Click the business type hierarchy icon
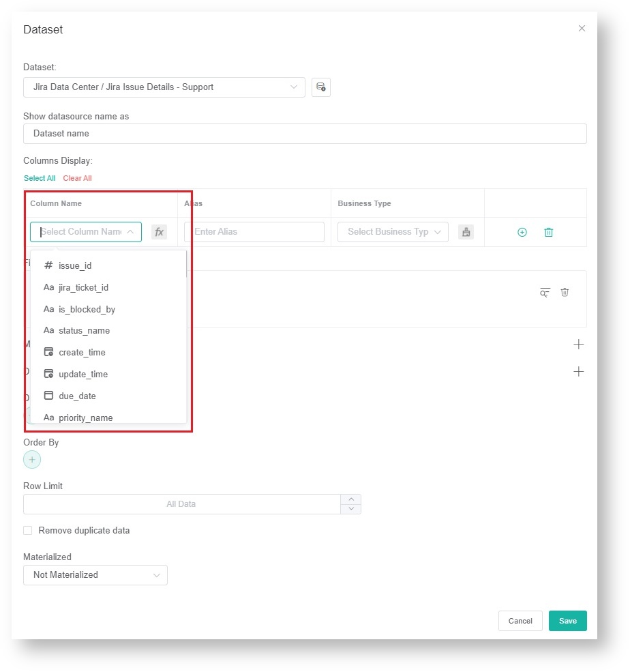This screenshot has width=630, height=672. [466, 232]
